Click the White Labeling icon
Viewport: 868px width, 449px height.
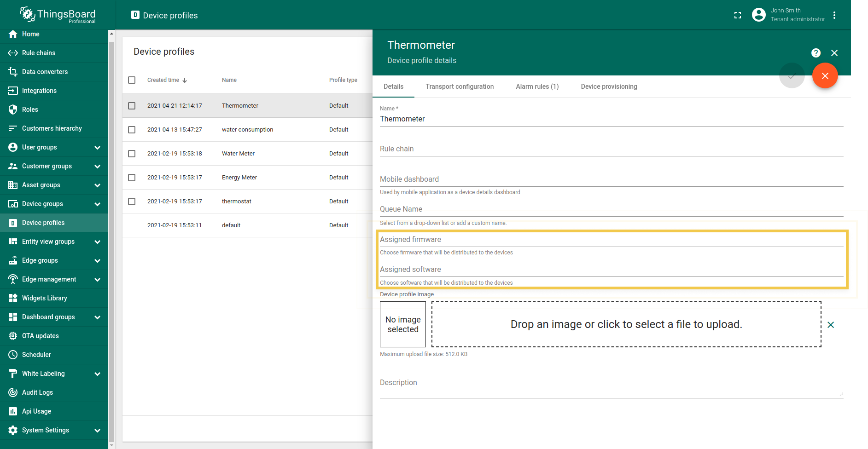13,374
